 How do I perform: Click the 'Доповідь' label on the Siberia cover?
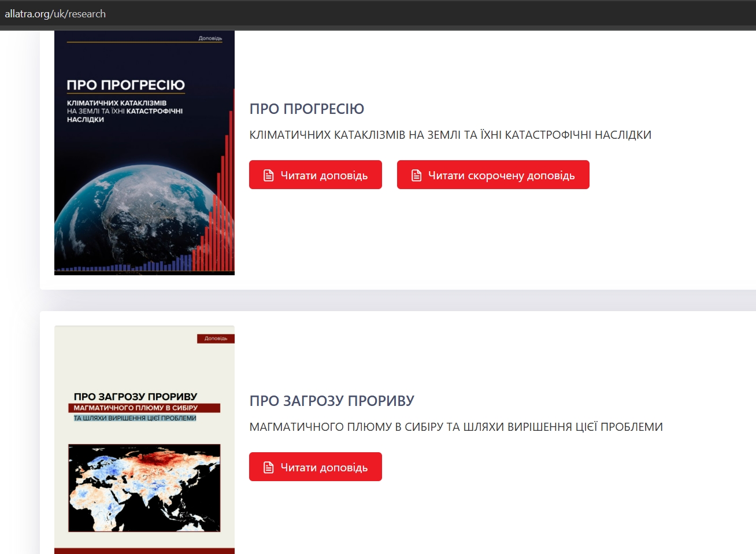click(x=216, y=338)
